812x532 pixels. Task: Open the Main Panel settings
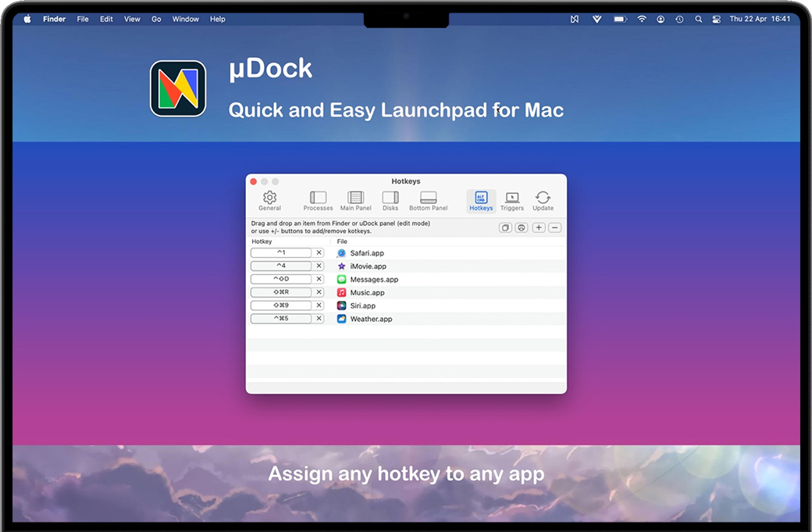[x=355, y=201]
